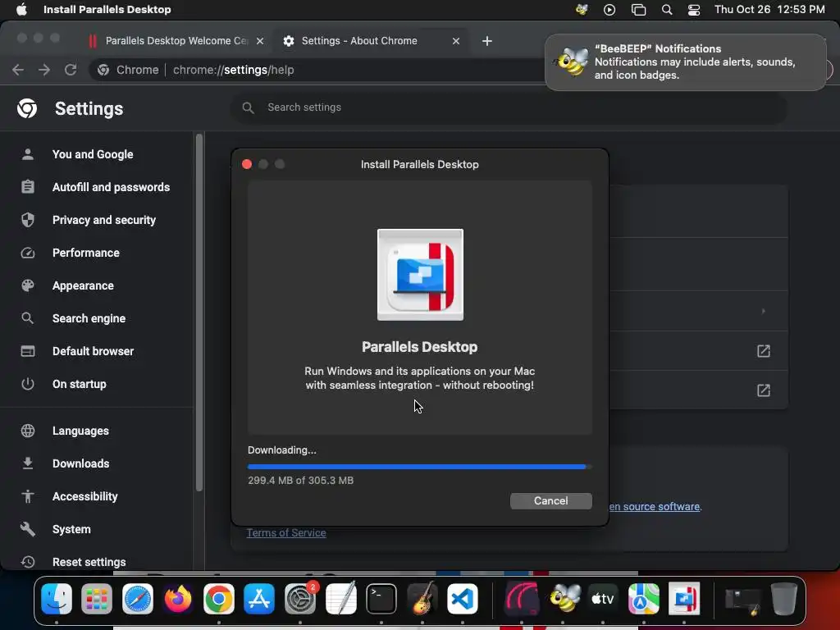Screen dimensions: 840x630
Task: Open Visual Studio Code from the Dock
Action: [463, 599]
